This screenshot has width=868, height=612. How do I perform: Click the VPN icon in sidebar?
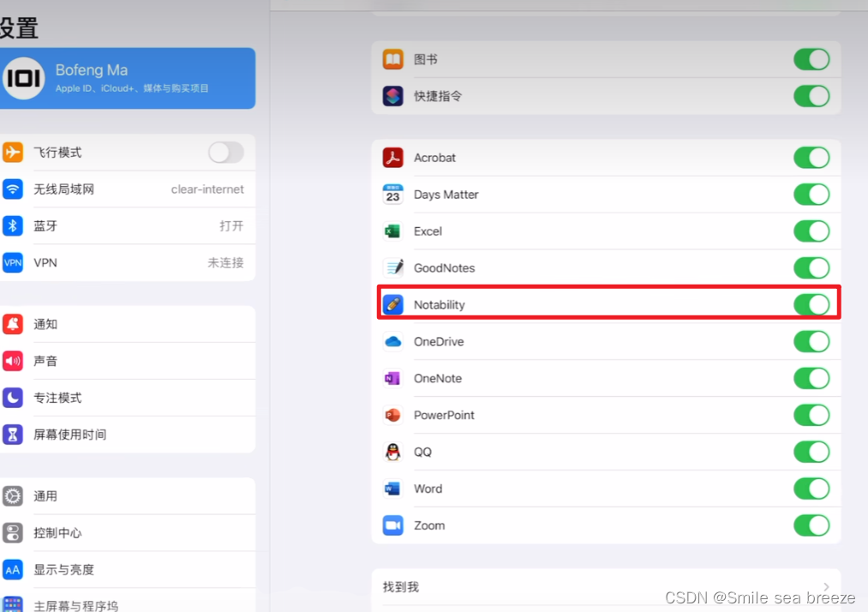(13, 262)
